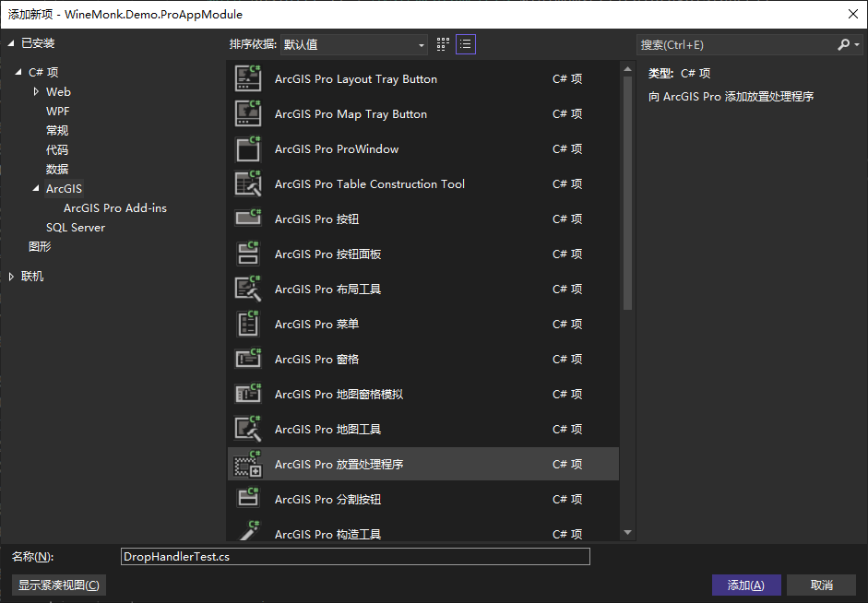
Task: Select ArcGIS Pro 布局工具 text
Action: coord(327,289)
